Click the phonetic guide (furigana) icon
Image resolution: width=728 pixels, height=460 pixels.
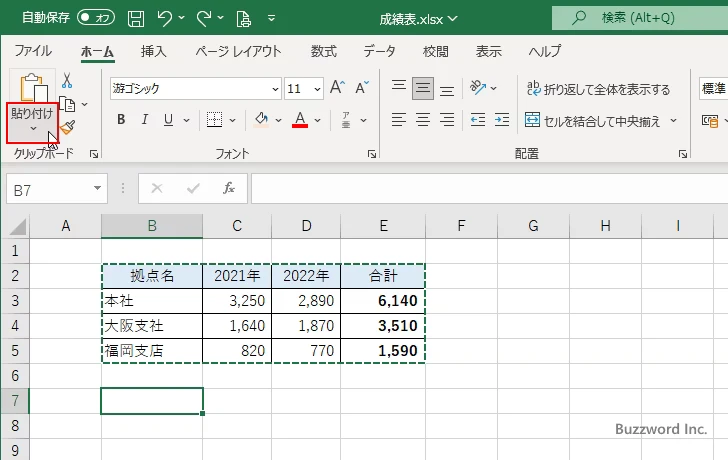coord(346,120)
